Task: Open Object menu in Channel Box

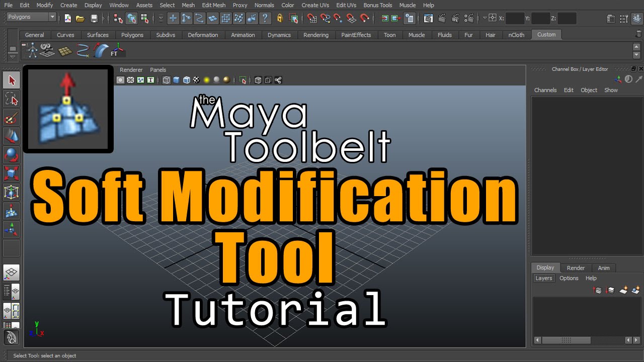Action: [x=589, y=90]
